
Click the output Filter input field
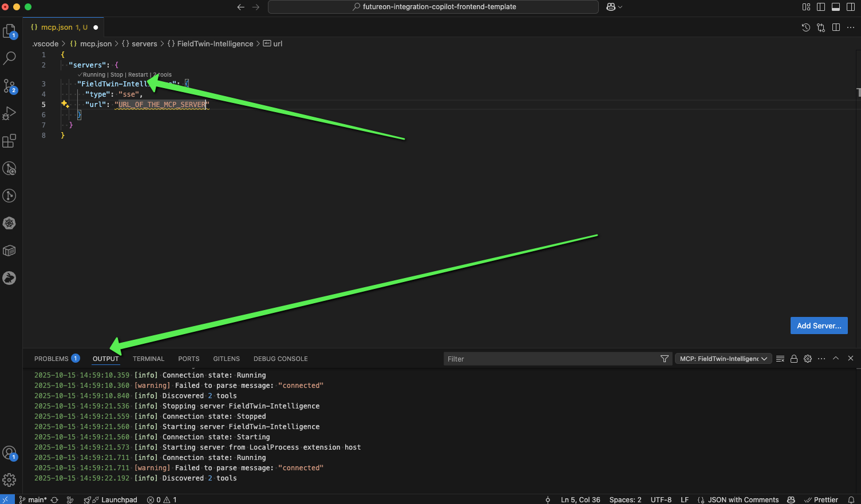point(552,359)
